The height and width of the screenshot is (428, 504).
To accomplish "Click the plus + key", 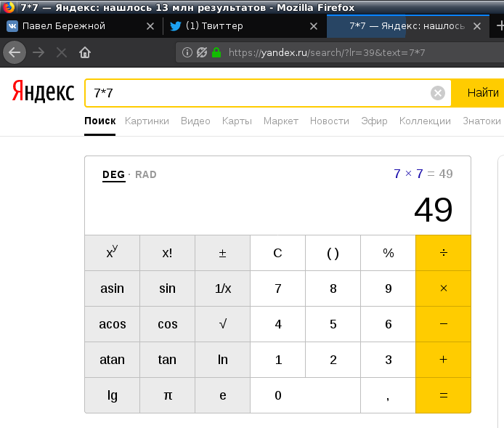I will point(443,360).
